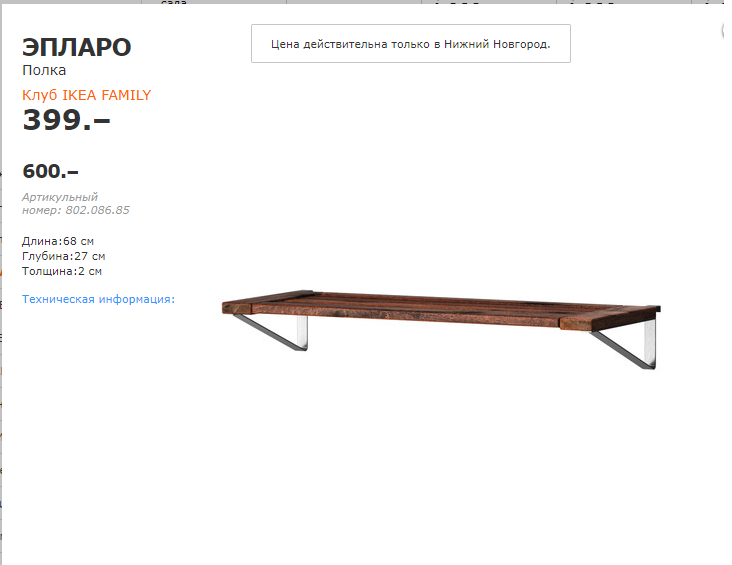Image resolution: width=732 pixels, height=565 pixels.
Task: Click the ЭПЛАРО product title
Action: pos(77,47)
